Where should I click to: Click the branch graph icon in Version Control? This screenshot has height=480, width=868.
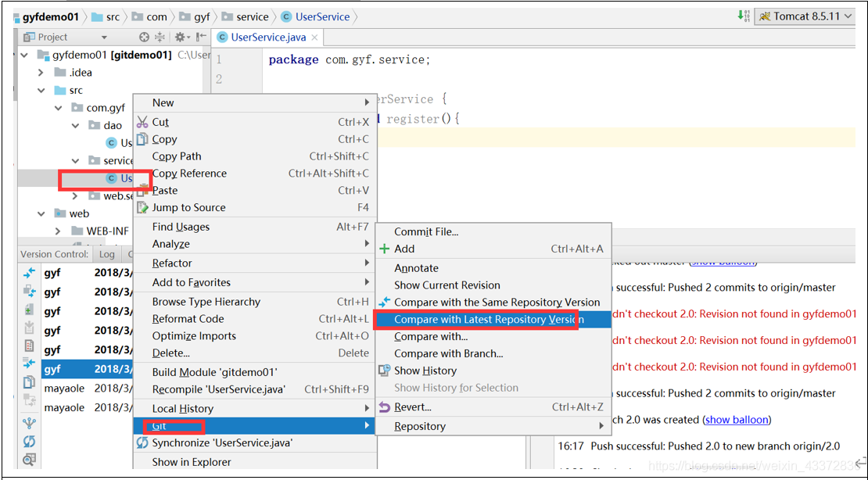tap(29, 423)
